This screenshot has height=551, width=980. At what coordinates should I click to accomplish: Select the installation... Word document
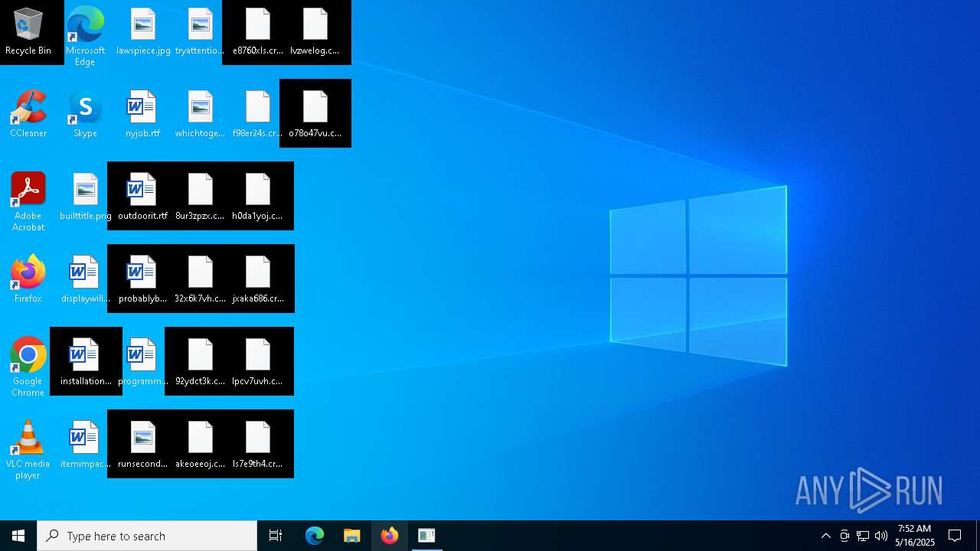(x=85, y=363)
